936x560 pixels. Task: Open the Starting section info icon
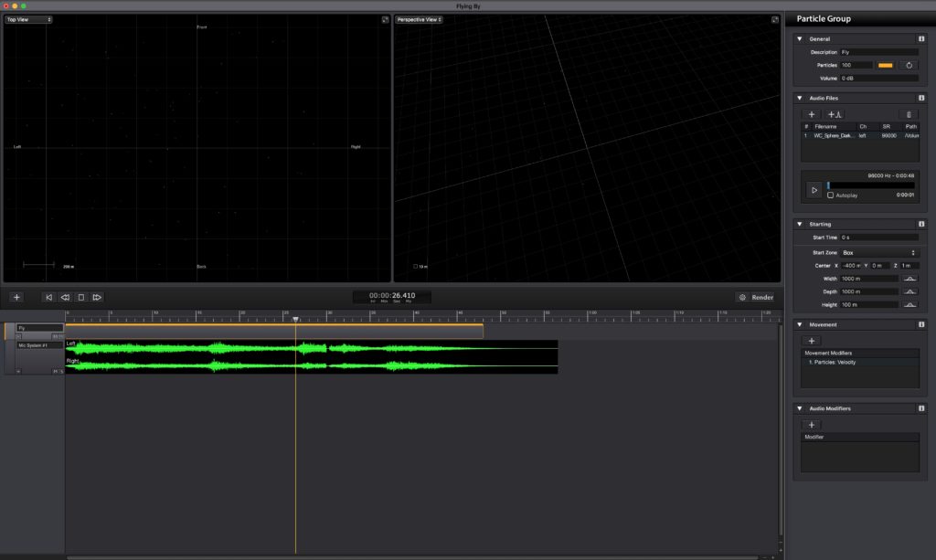tap(921, 224)
